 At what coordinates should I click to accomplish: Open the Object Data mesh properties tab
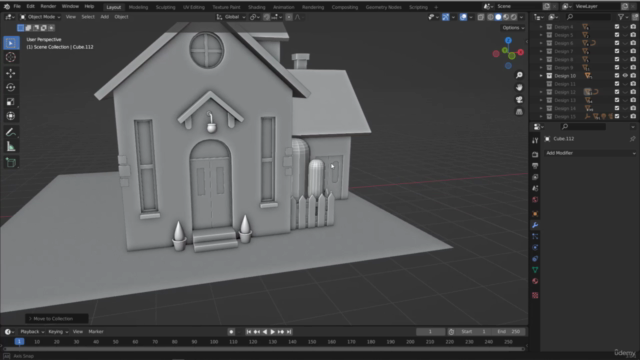pos(535,270)
